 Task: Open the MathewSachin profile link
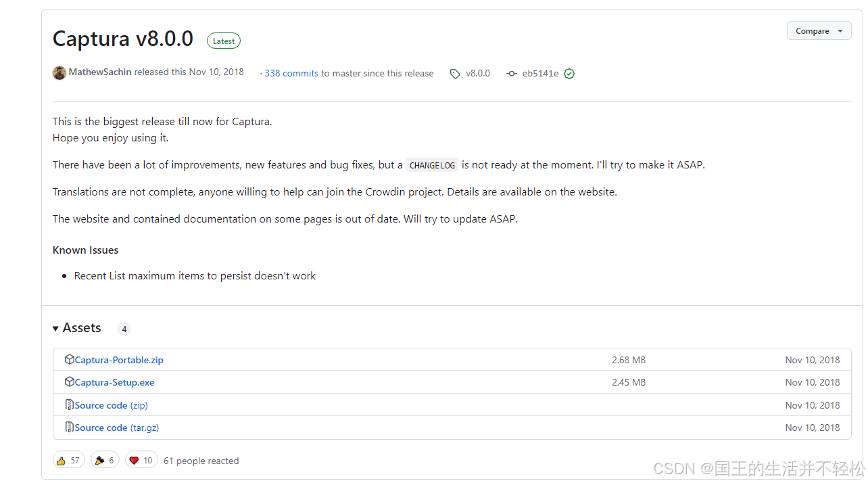tap(100, 72)
